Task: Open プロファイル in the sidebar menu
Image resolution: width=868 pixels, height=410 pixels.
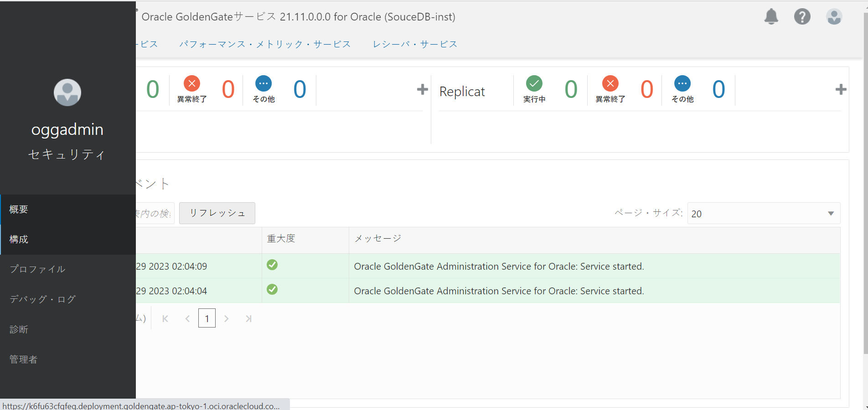Action: (x=68, y=270)
